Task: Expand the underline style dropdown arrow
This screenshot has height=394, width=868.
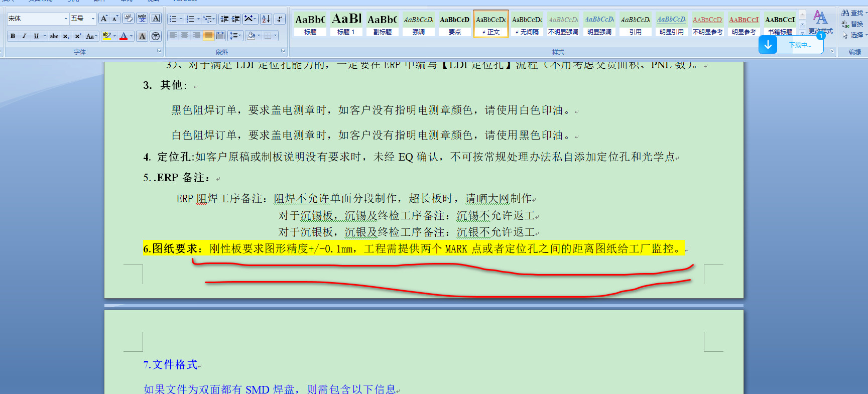Action: 45,36
